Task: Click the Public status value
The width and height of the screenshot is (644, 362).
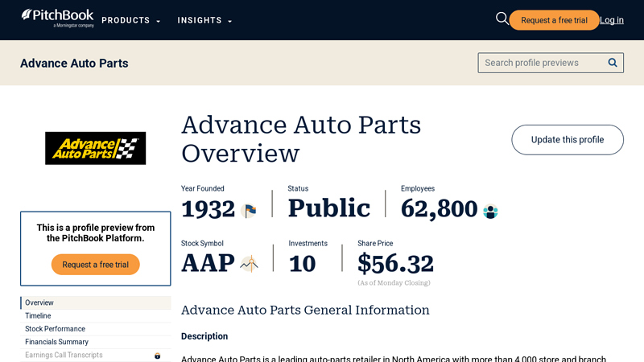Action: 329,208
